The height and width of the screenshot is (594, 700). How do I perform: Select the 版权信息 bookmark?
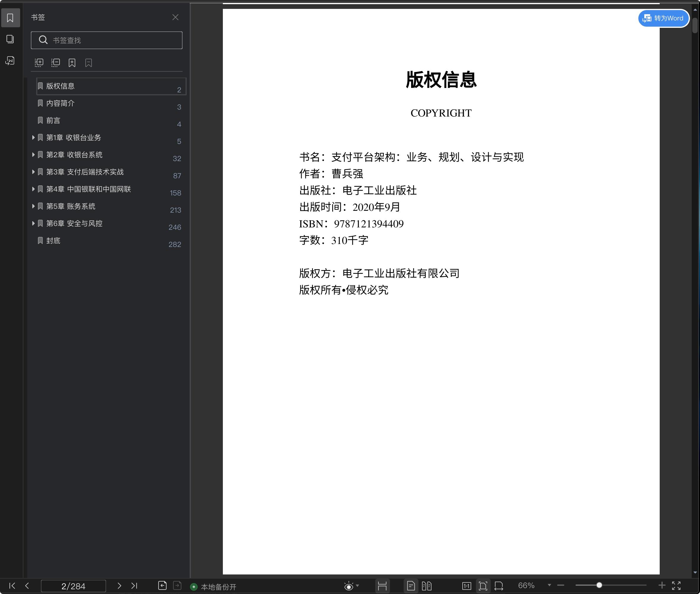111,86
